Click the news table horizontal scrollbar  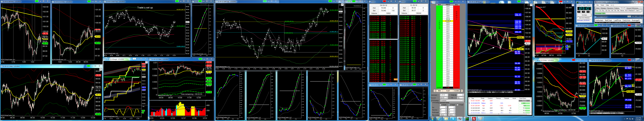pyautogui.click(x=499, y=114)
